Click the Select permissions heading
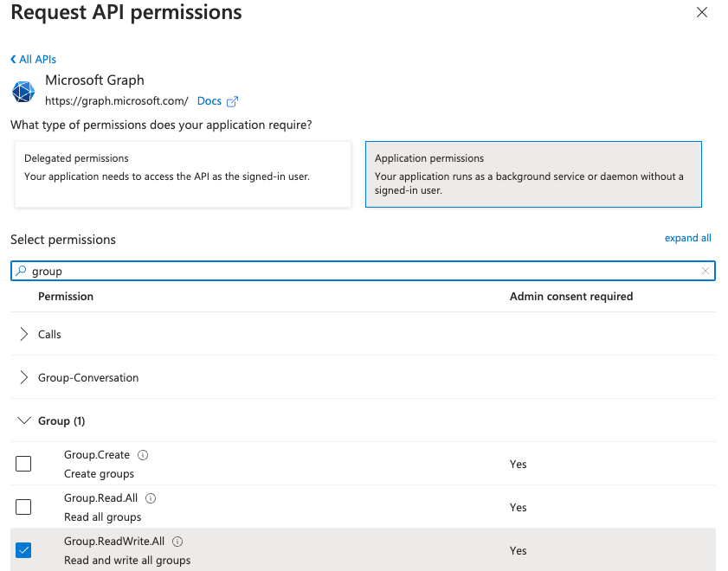This screenshot has height=571, width=728. click(63, 240)
